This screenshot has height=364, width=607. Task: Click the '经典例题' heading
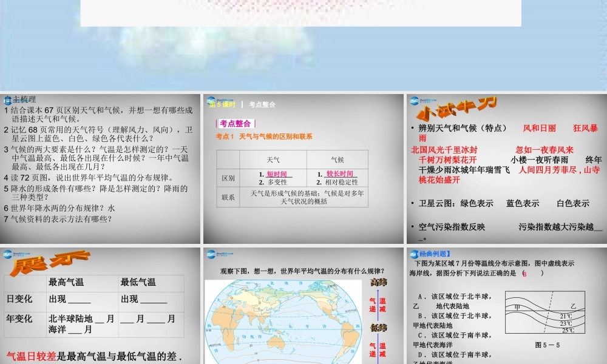tap(432, 254)
